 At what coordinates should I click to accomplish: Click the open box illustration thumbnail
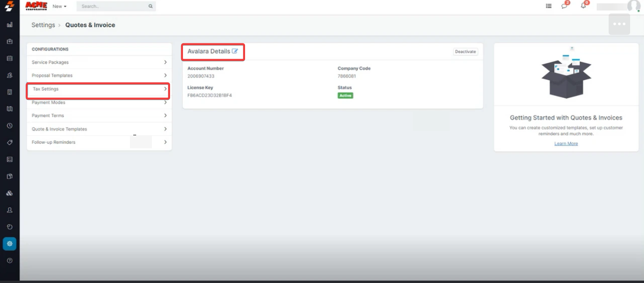[566, 73]
